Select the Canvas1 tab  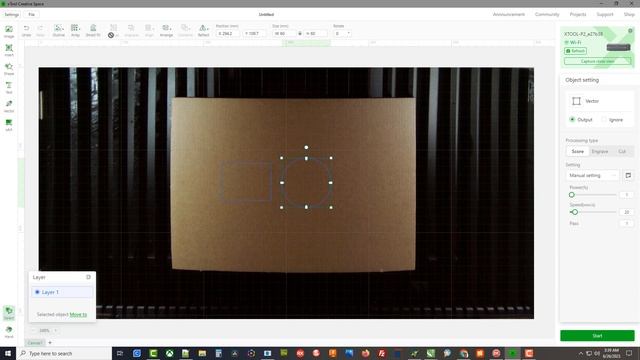pos(35,343)
